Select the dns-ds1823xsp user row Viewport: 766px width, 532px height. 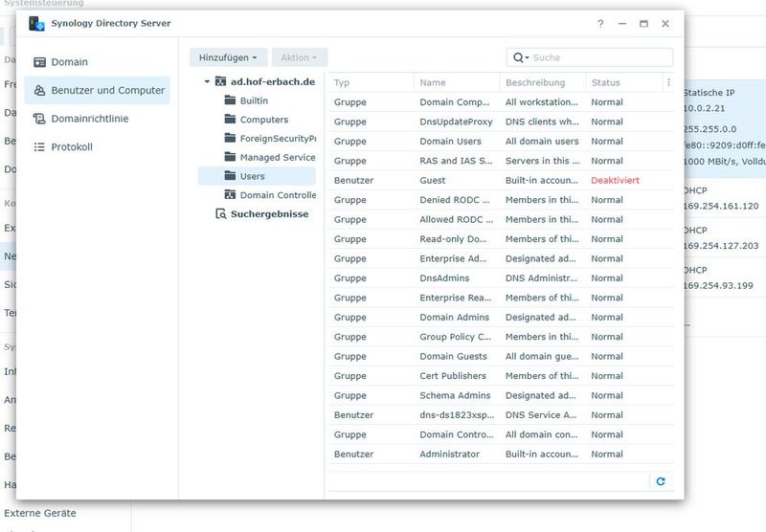502,415
